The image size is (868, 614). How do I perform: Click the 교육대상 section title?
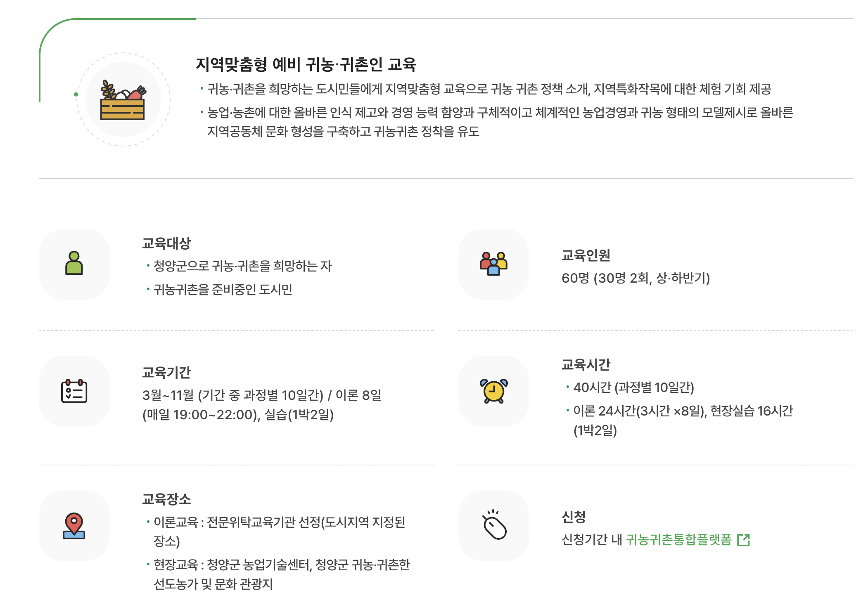click(x=166, y=243)
